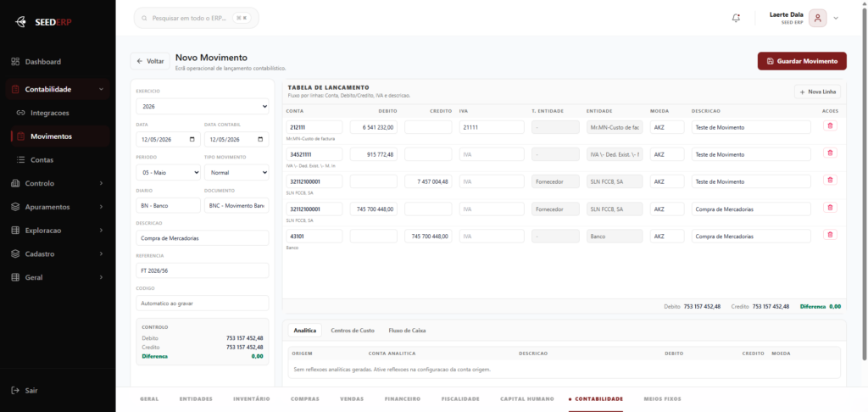Open the Data calendar picker icon
The height and width of the screenshot is (412, 868).
pos(192,140)
